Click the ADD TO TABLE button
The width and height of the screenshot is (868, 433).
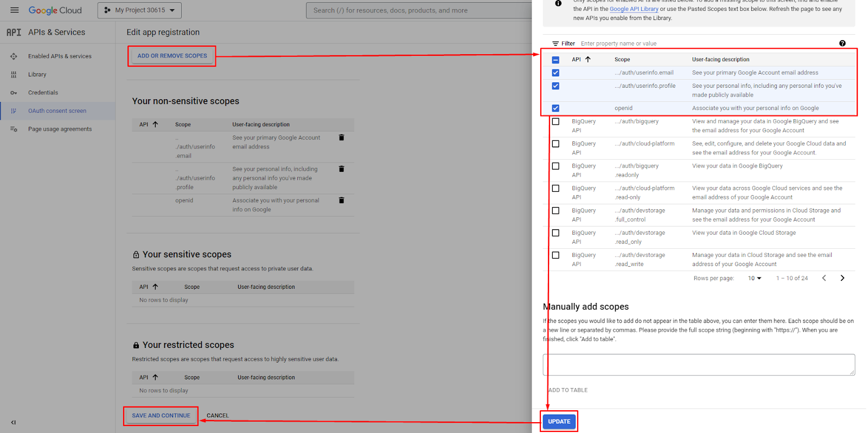pyautogui.click(x=568, y=390)
